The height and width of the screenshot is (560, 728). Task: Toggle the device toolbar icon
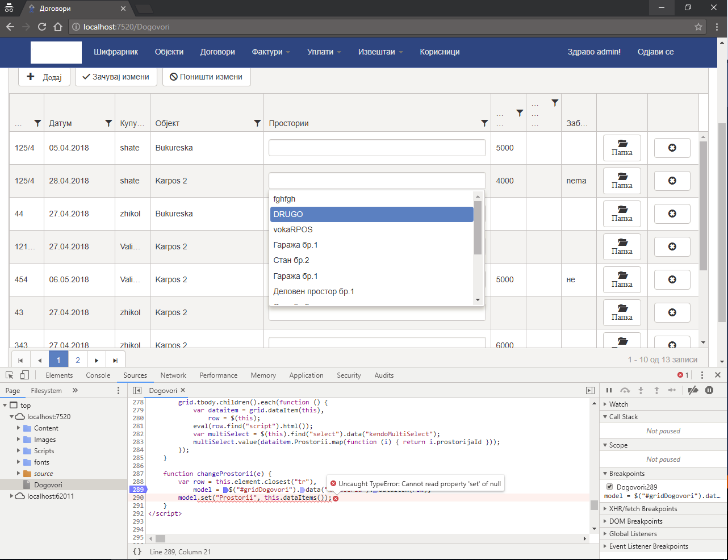click(24, 375)
